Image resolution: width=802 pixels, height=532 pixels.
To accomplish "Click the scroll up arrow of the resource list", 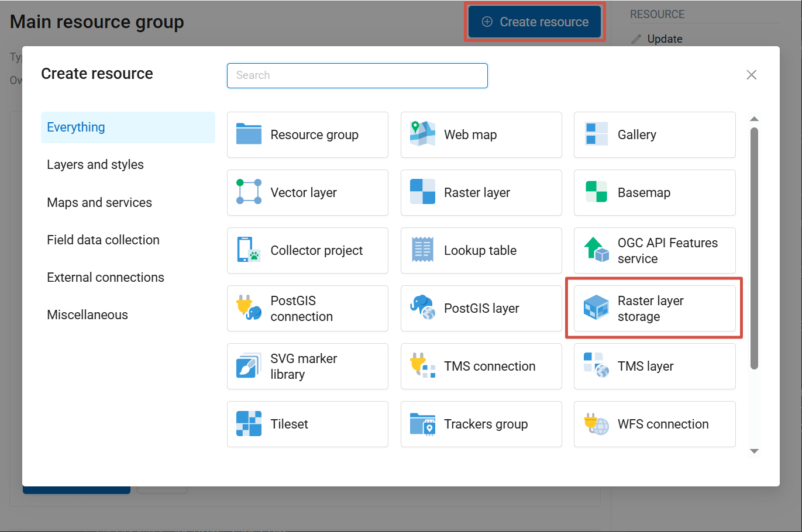I will click(754, 119).
